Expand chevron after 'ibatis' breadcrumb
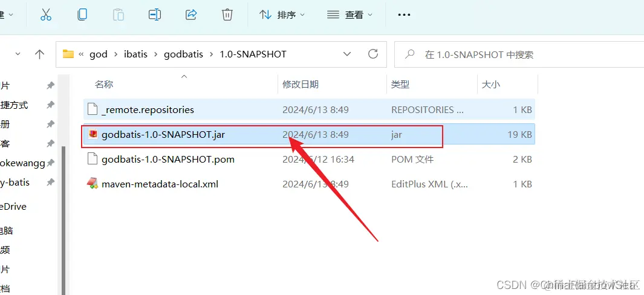644x295 pixels. pos(155,54)
